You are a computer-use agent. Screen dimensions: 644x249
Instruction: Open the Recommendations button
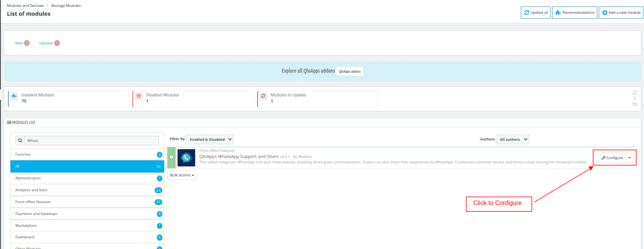tap(575, 13)
